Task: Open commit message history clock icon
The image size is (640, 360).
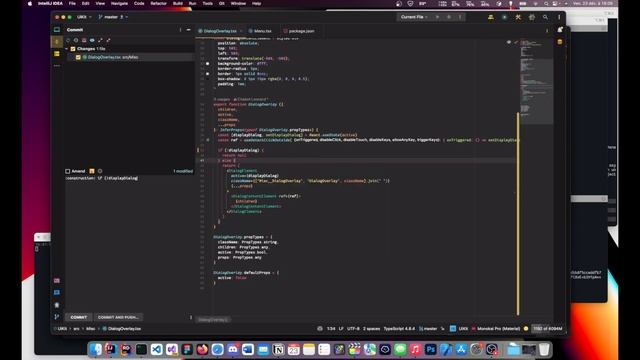Action: tap(100, 171)
